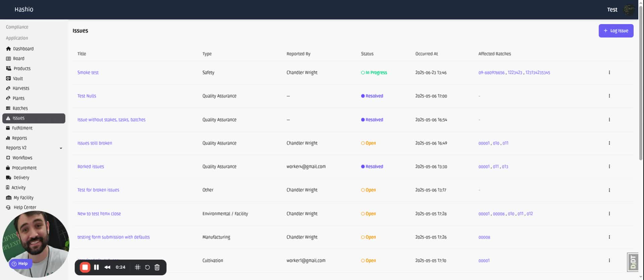This screenshot has width=644, height=280.
Task: Open actions menu for New to test htmx close
Action: (609, 214)
